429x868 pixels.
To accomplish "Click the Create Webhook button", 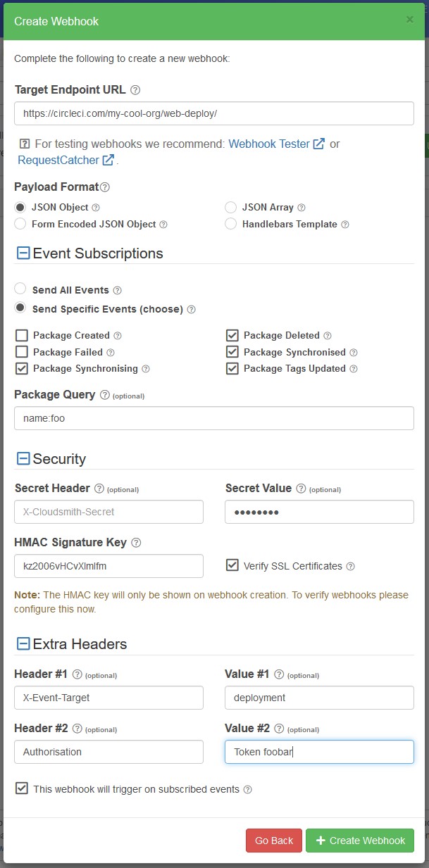I will click(360, 841).
